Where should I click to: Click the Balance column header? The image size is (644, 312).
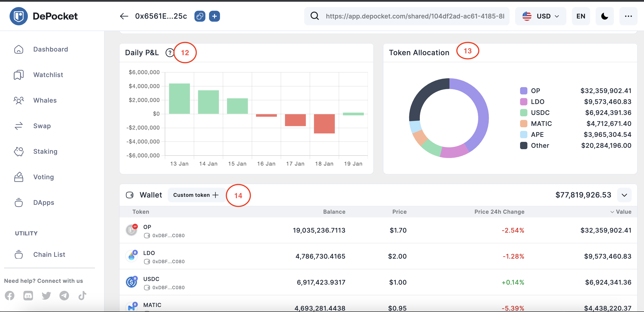point(334,212)
